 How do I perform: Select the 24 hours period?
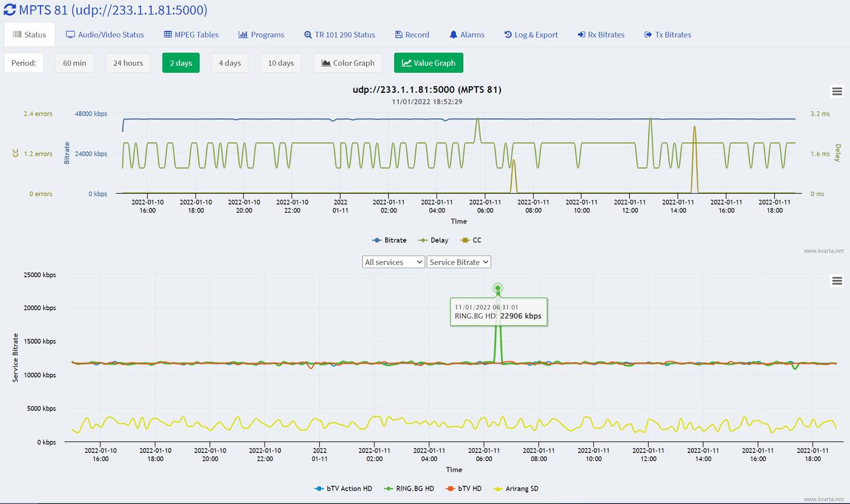point(128,63)
